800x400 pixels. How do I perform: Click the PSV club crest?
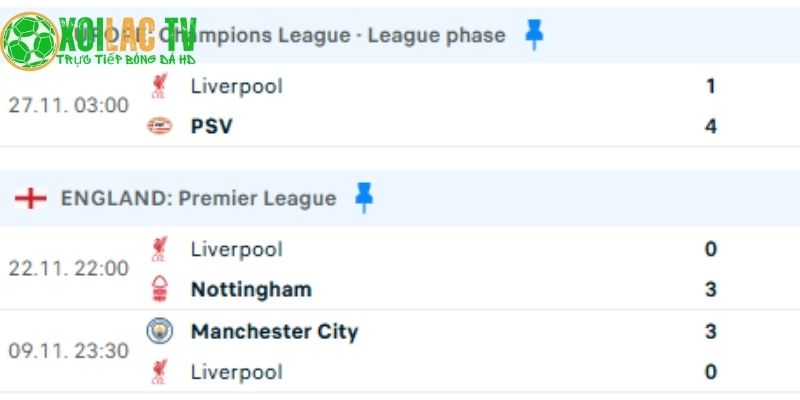pos(159,126)
